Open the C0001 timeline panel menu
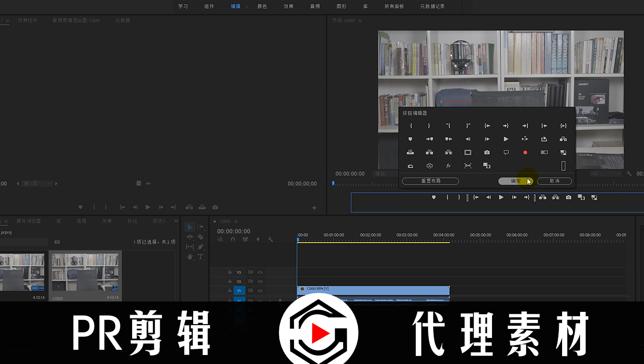Image resolution: width=644 pixels, height=364 pixels. (236, 221)
